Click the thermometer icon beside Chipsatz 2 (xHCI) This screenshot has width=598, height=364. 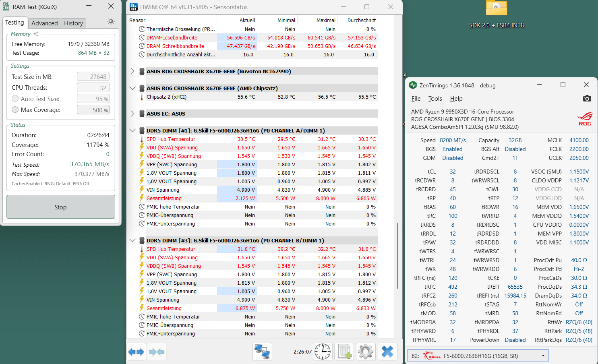(141, 97)
